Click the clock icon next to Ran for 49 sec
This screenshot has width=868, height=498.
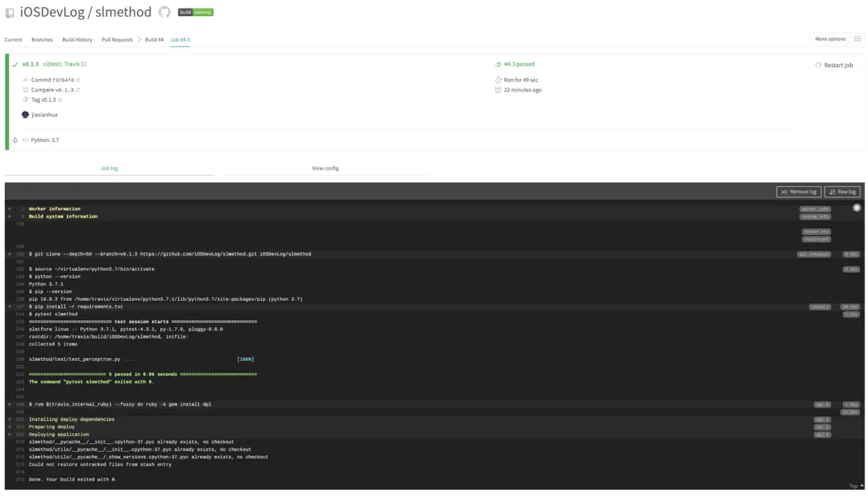pyautogui.click(x=498, y=80)
